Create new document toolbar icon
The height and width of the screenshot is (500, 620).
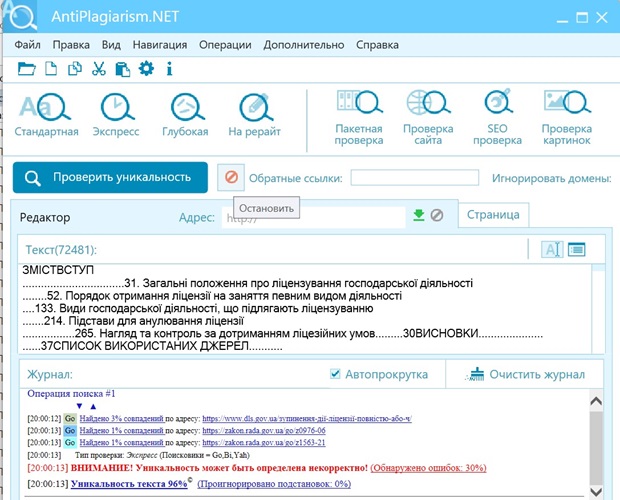(51, 69)
